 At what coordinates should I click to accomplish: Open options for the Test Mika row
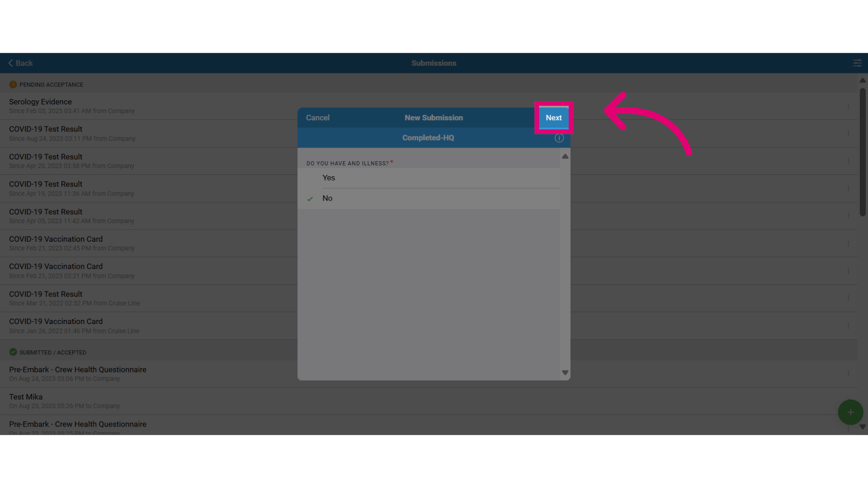848,401
